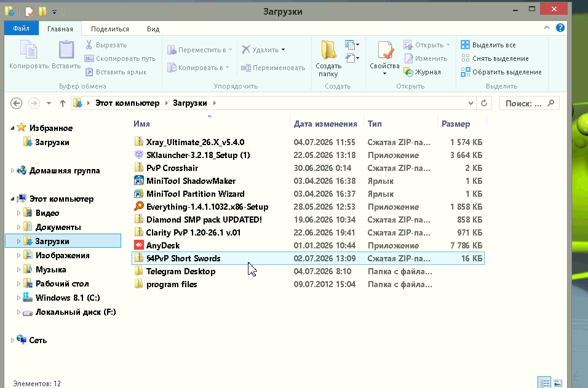Open the Вид ribbon tab
This screenshot has width=588, height=388.
pos(153,29)
